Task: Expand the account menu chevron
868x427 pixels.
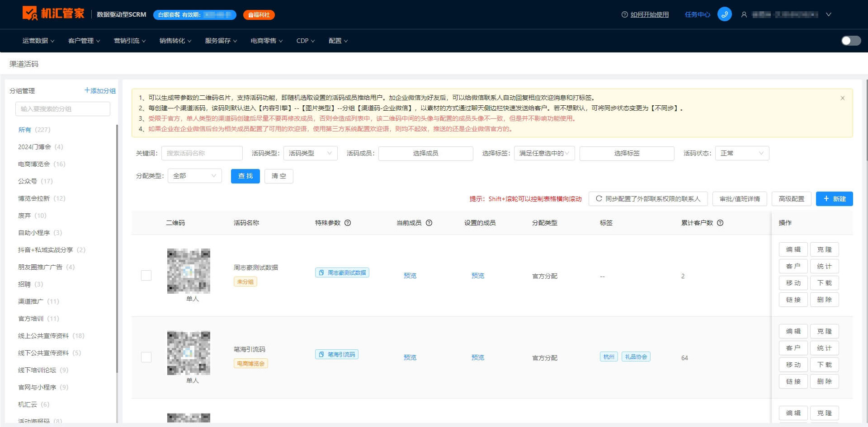Action: pyautogui.click(x=829, y=14)
